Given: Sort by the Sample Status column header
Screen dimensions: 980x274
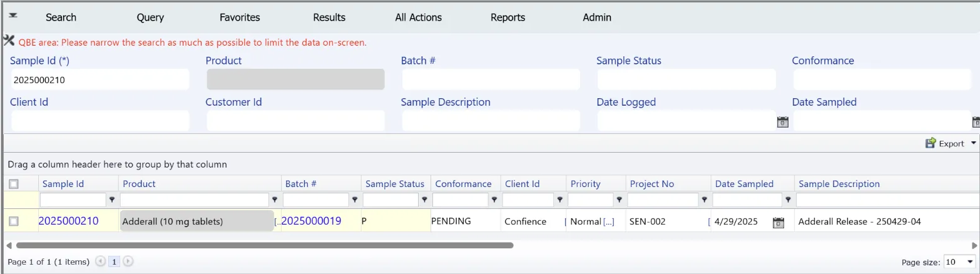Looking at the screenshot, I should [395, 184].
